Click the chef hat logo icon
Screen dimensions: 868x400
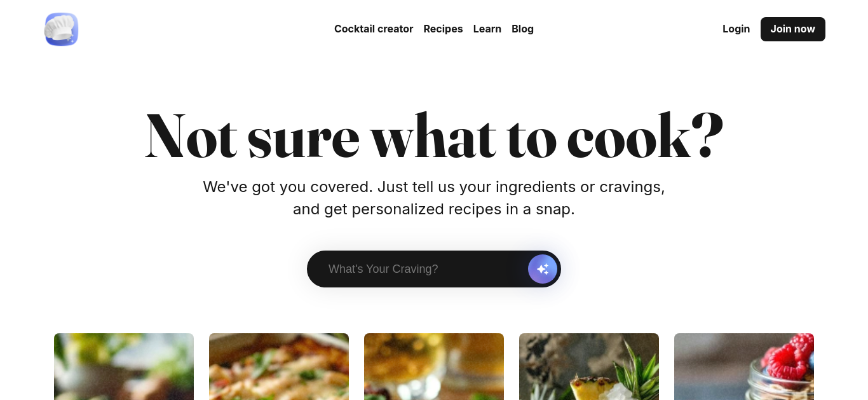(61, 29)
